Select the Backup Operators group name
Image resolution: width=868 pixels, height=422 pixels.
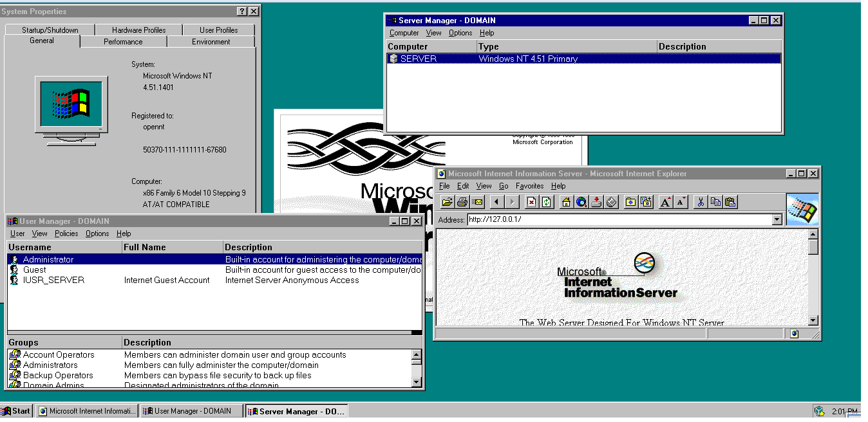[x=58, y=376]
